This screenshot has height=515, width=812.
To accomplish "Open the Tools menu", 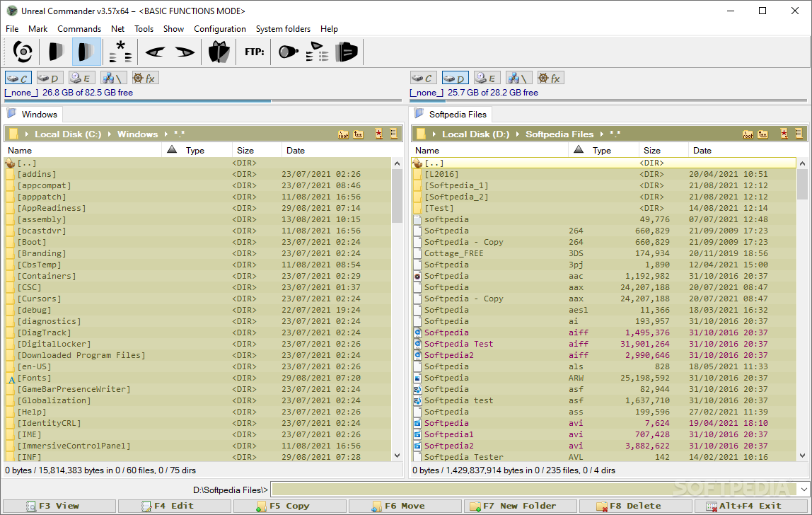I will (x=144, y=29).
